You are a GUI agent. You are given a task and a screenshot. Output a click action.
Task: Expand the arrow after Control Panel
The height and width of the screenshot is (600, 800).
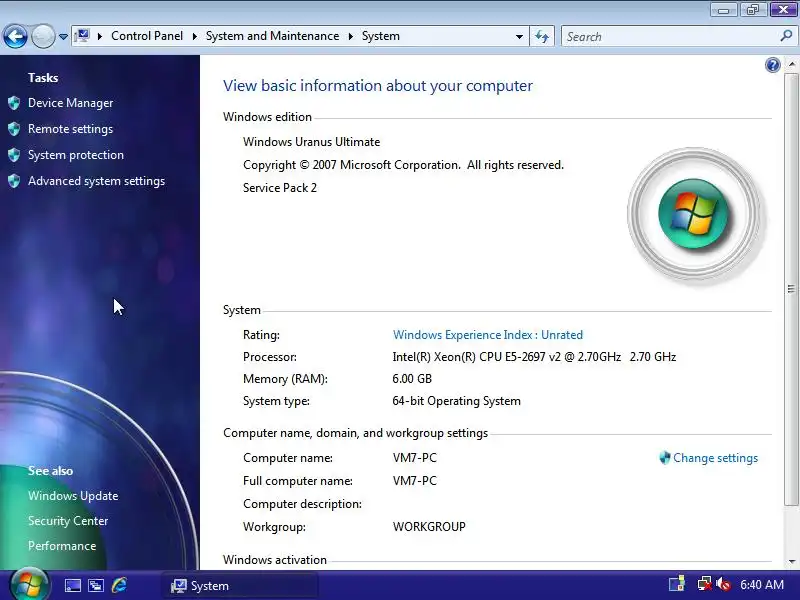[x=194, y=36]
